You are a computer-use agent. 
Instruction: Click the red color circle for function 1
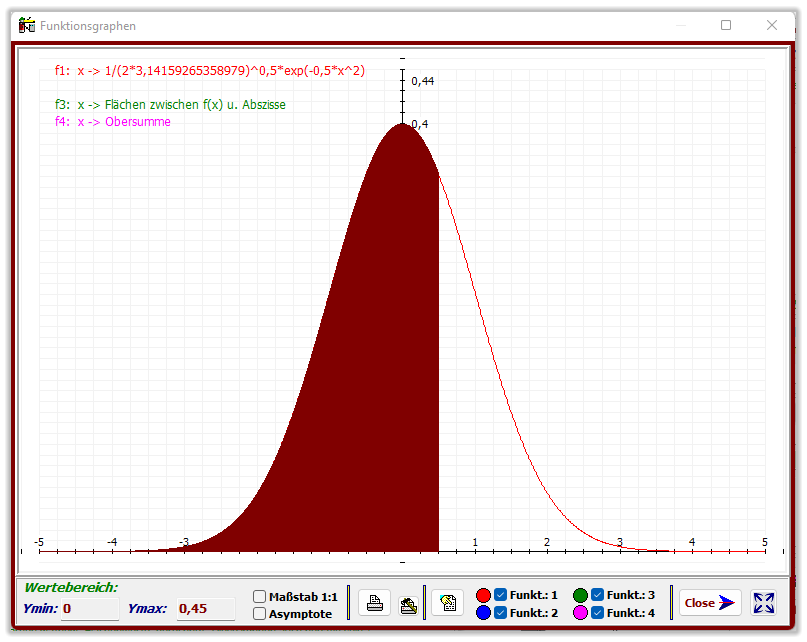[x=484, y=595]
